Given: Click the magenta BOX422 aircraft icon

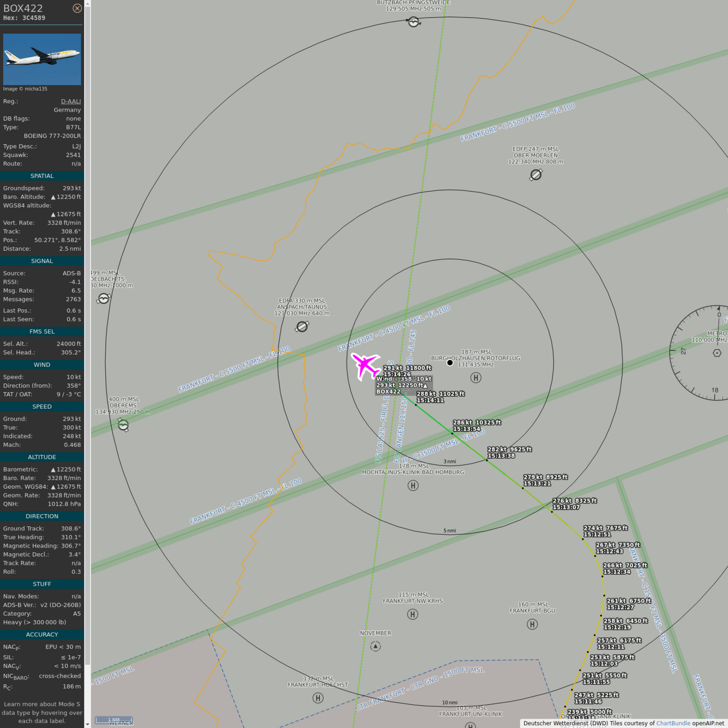Looking at the screenshot, I should [365, 365].
